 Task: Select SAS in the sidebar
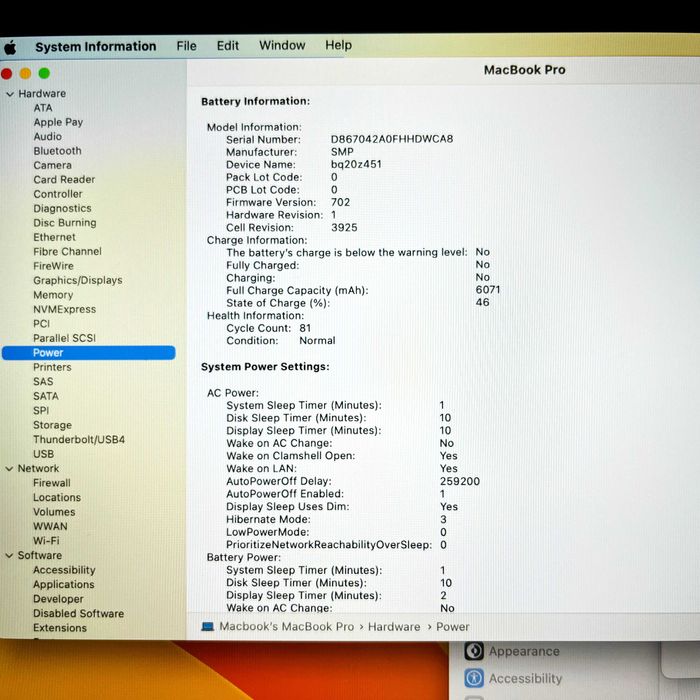[x=43, y=382]
